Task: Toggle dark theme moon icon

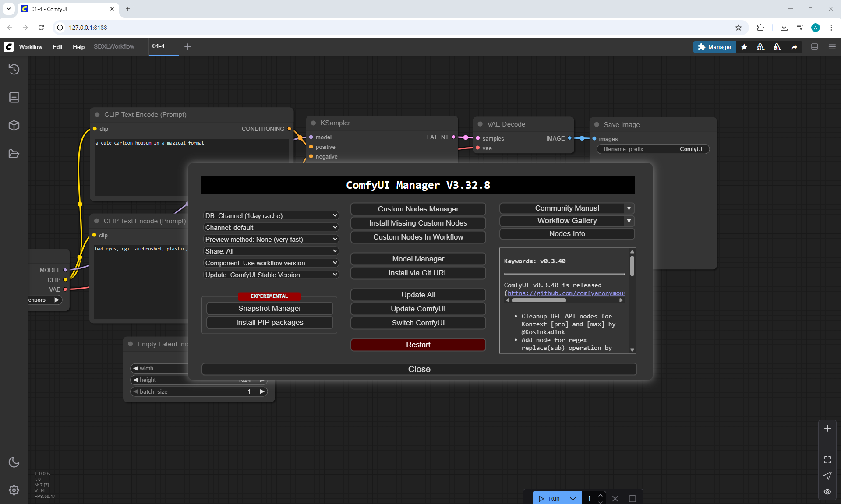Action: 14,462
